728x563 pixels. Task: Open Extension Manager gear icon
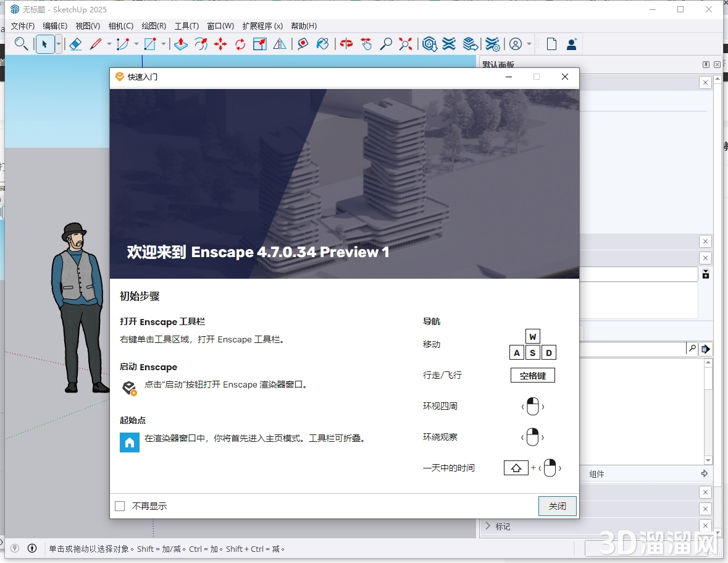(x=493, y=44)
